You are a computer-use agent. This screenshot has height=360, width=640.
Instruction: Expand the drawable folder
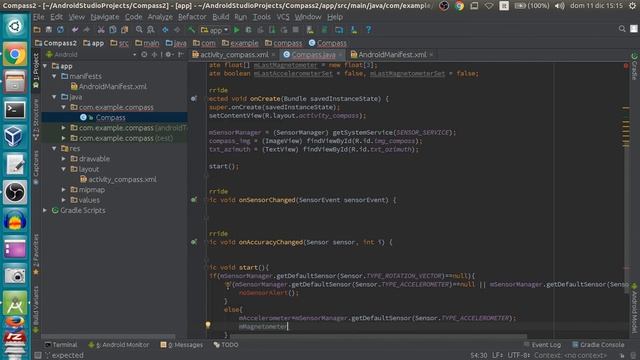[64, 159]
